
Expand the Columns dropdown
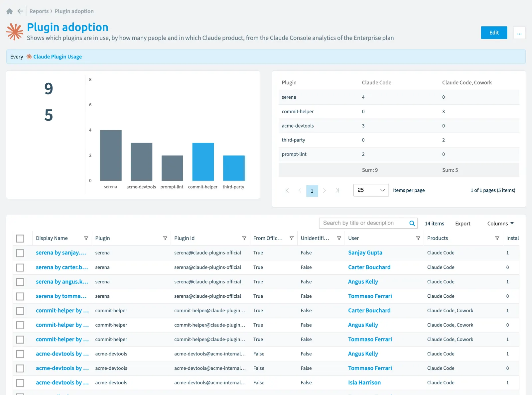pos(500,224)
